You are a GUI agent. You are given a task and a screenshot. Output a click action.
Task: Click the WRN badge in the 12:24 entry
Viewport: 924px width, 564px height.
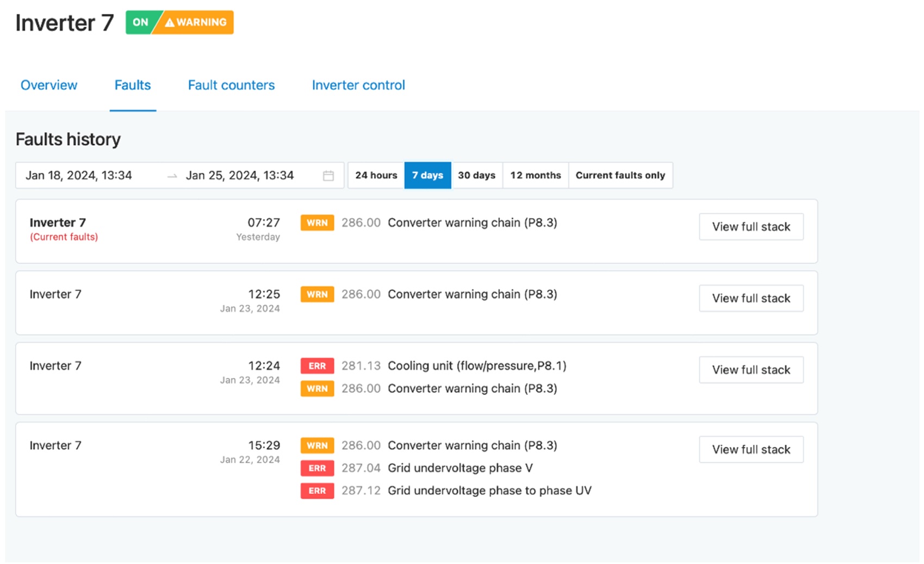317,388
